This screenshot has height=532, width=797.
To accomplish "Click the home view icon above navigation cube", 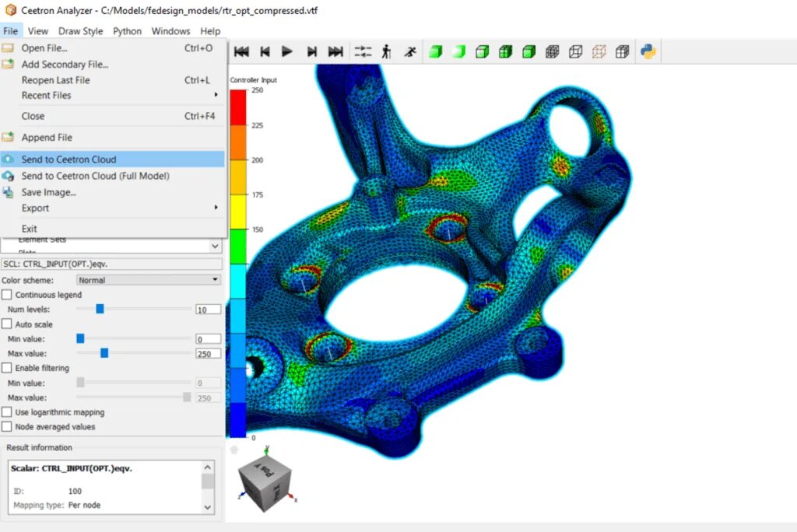I will (234, 450).
